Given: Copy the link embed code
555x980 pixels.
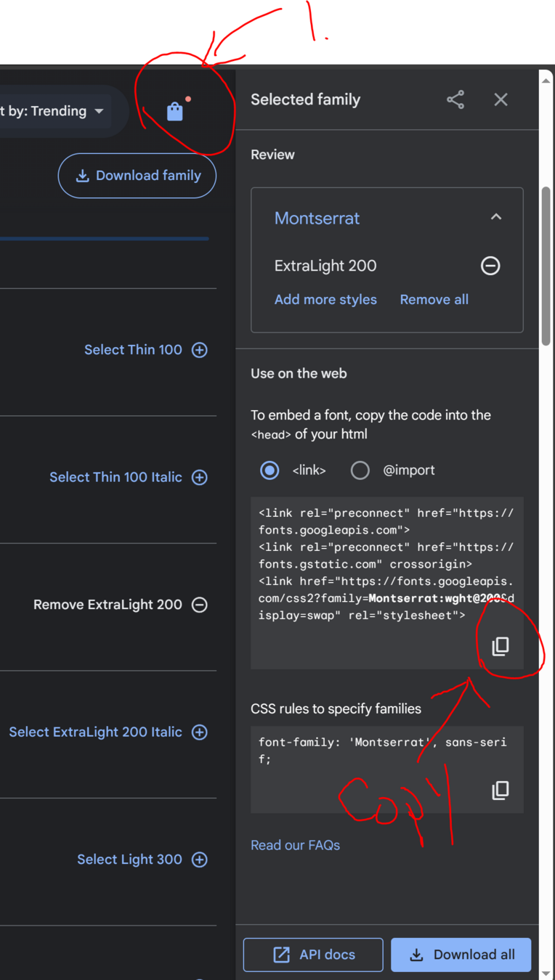Looking at the screenshot, I should [501, 646].
